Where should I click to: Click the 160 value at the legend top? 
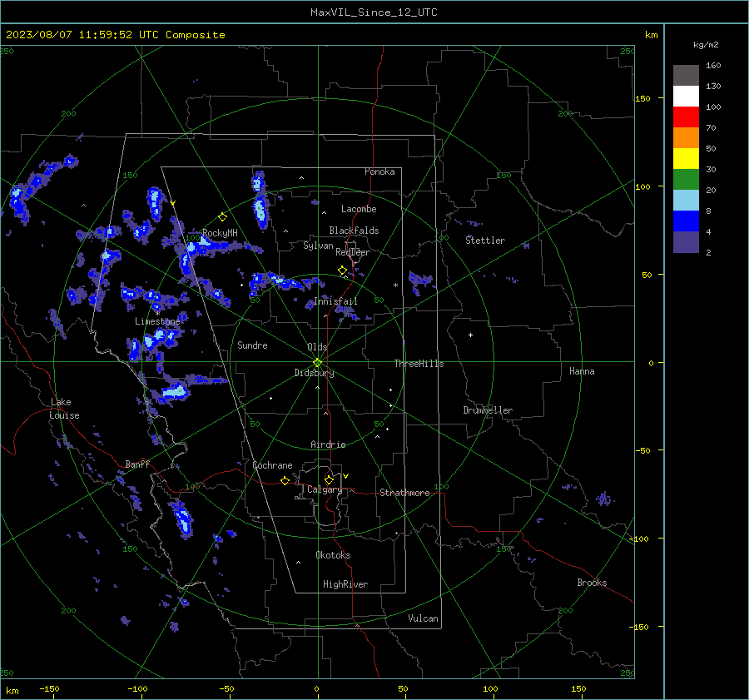point(713,66)
